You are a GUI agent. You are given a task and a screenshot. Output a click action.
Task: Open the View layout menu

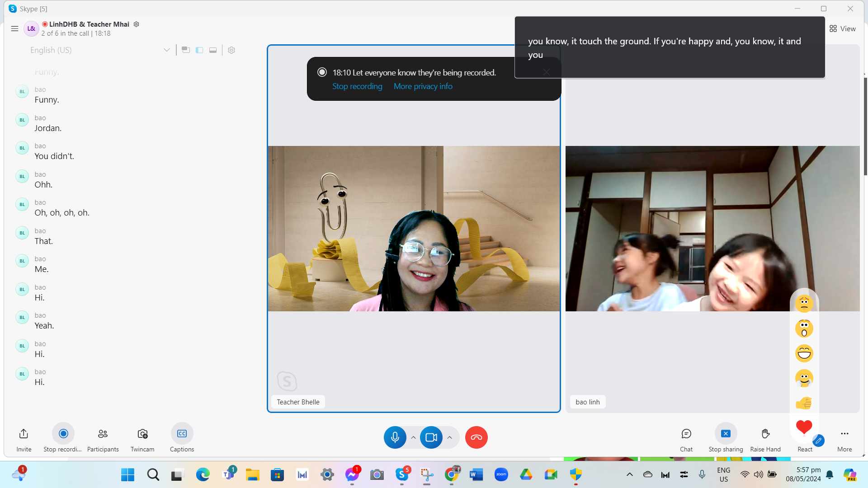[x=842, y=29]
